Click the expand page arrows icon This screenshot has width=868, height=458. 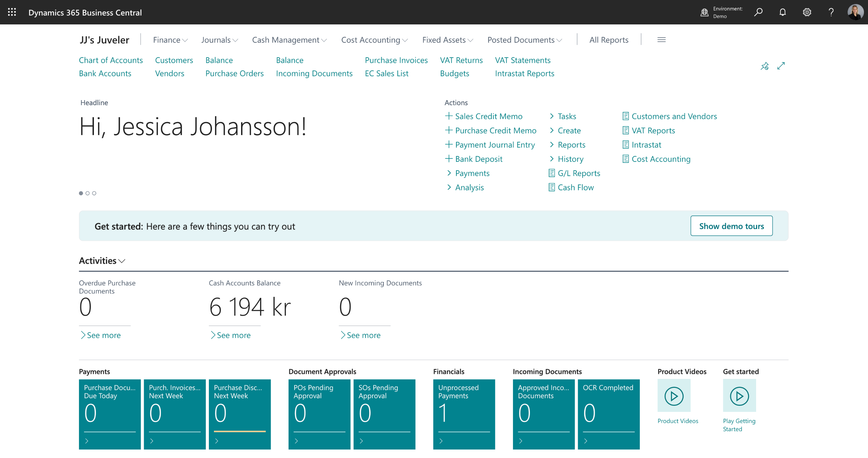click(x=781, y=66)
